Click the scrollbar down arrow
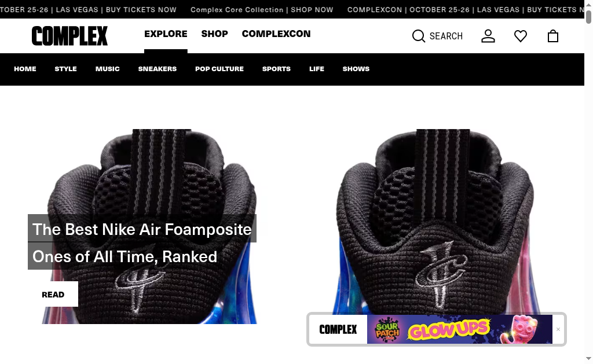This screenshot has height=364, width=593. click(588, 358)
